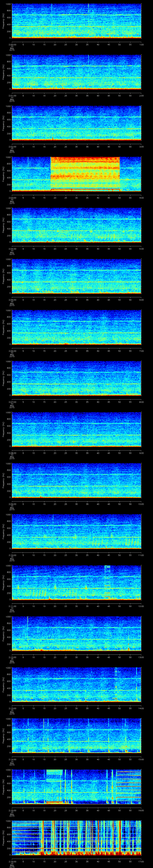Click the "2:10:00" start time label
The image size is (153, 868).
(12, 555)
